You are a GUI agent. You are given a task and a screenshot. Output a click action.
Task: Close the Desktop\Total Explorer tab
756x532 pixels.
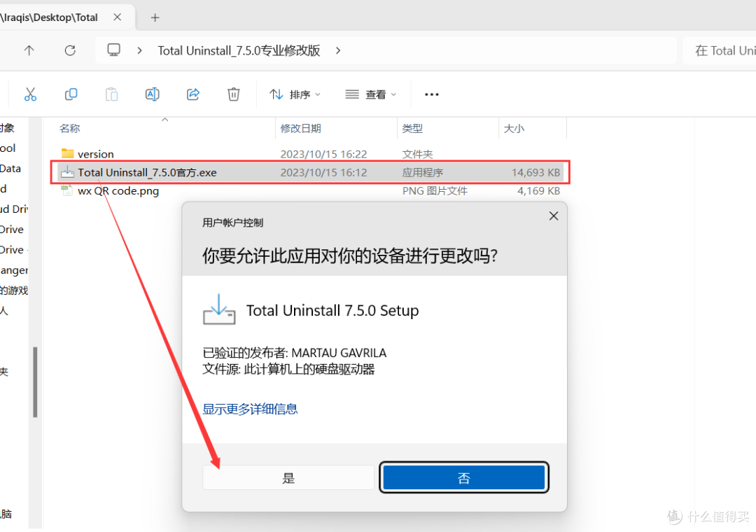[x=117, y=17]
